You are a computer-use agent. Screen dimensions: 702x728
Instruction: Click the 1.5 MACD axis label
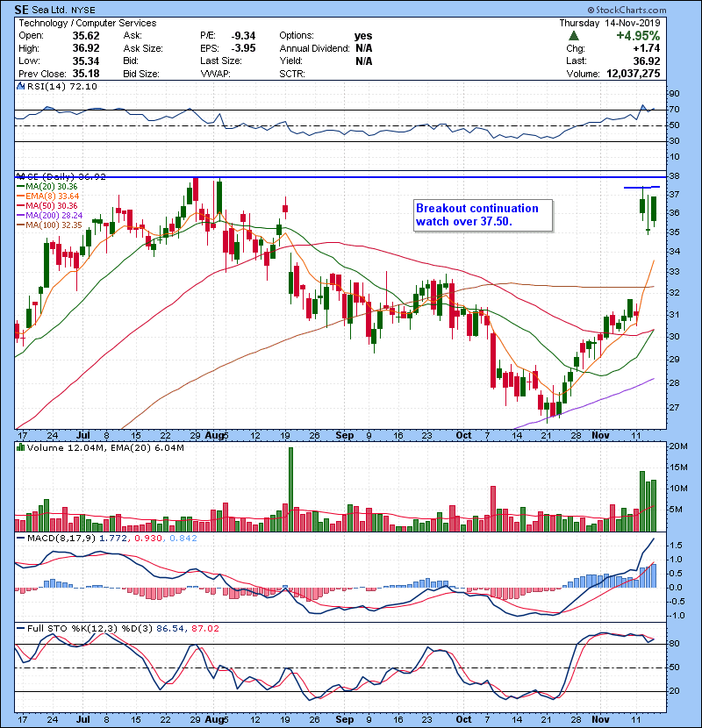[x=677, y=546]
